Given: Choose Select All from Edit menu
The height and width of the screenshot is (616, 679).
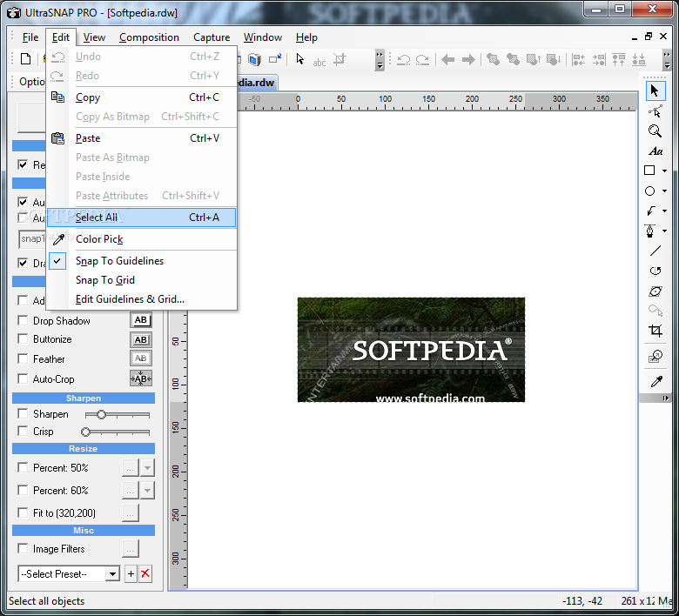Looking at the screenshot, I should [142, 218].
